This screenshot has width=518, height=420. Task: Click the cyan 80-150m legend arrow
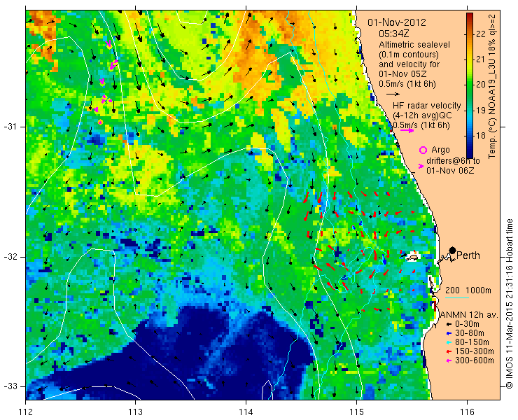coord(449,342)
